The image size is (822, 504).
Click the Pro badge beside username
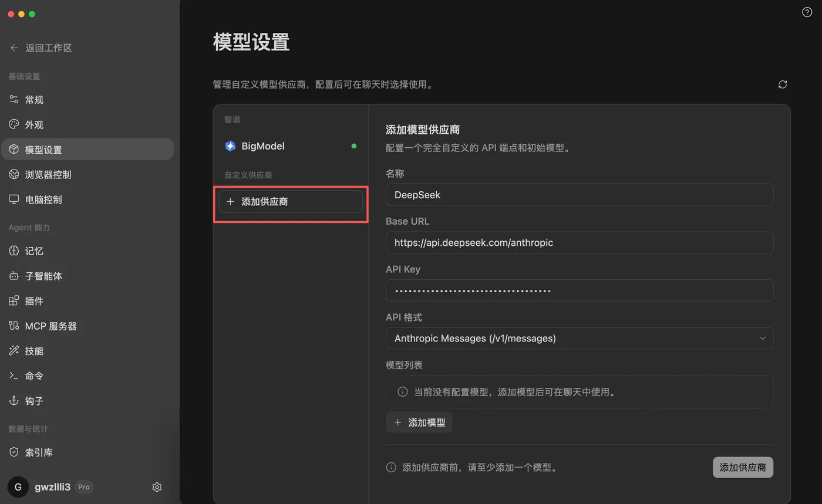click(x=84, y=487)
